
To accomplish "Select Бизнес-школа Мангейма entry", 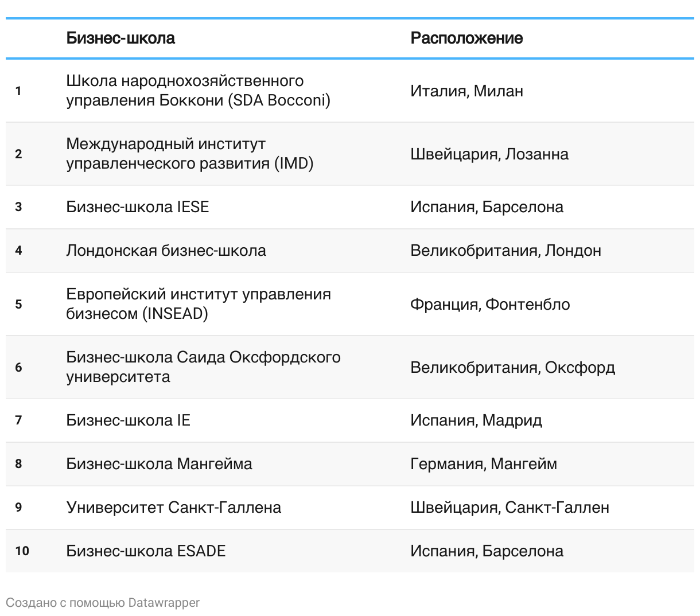I will tap(159, 463).
